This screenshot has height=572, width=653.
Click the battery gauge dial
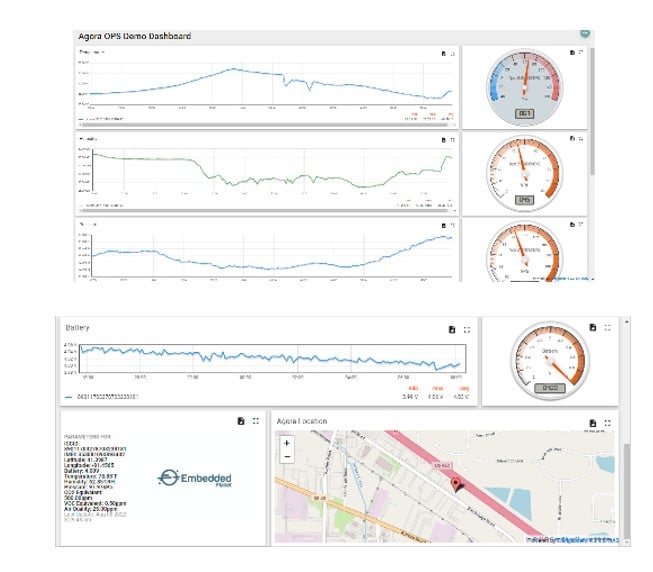(550, 361)
